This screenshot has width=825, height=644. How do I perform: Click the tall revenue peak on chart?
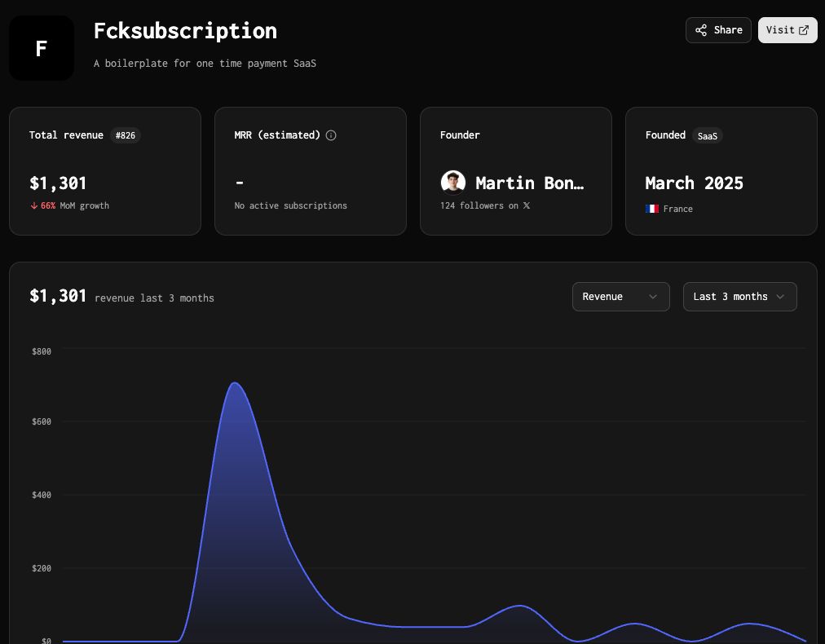pyautogui.click(x=234, y=383)
